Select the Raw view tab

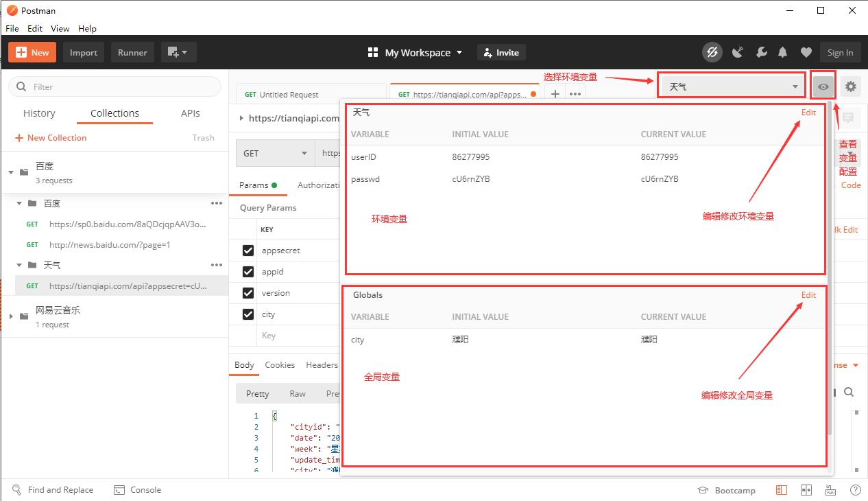tap(298, 393)
